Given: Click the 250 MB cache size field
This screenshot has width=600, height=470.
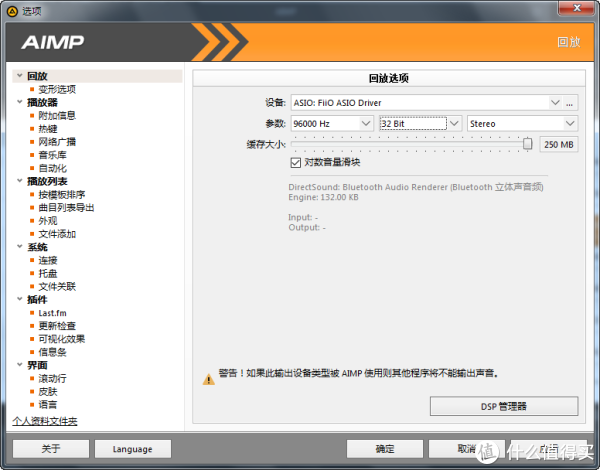Looking at the screenshot, I should point(559,144).
